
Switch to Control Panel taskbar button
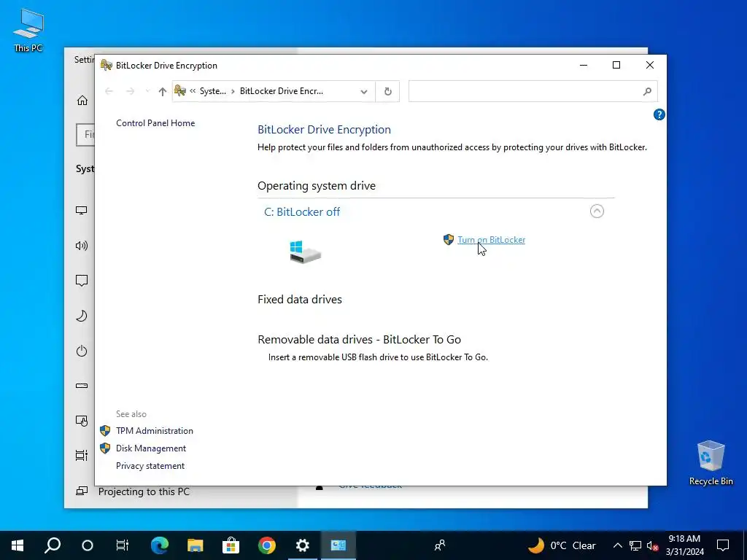(338, 545)
